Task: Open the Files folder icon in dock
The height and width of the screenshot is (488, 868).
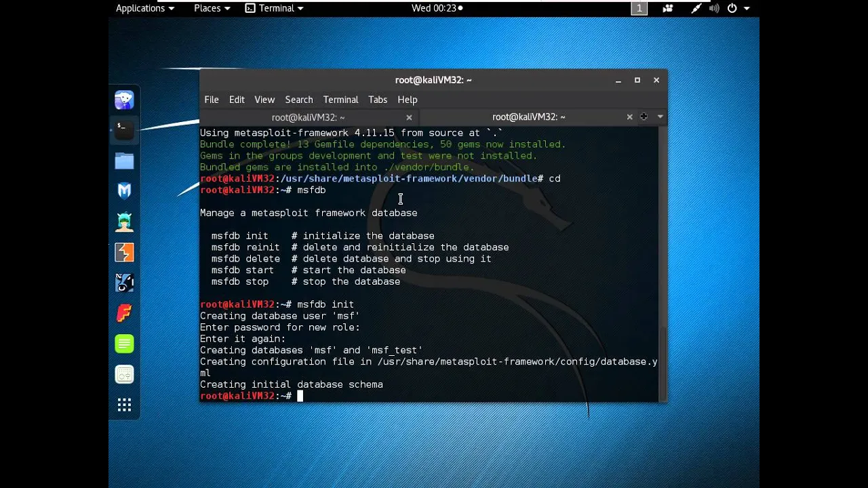Action: (124, 161)
